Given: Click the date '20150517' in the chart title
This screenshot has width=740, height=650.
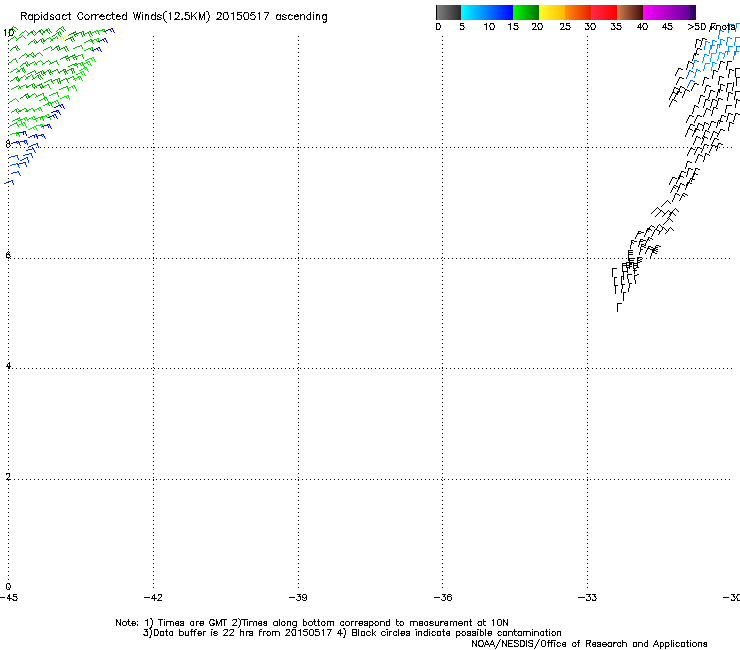Looking at the screenshot, I should click(242, 17).
